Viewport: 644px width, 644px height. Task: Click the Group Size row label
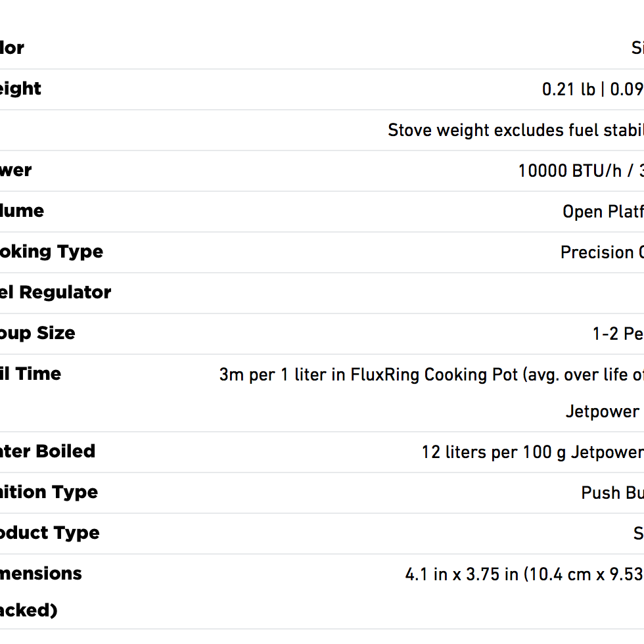(x=37, y=333)
